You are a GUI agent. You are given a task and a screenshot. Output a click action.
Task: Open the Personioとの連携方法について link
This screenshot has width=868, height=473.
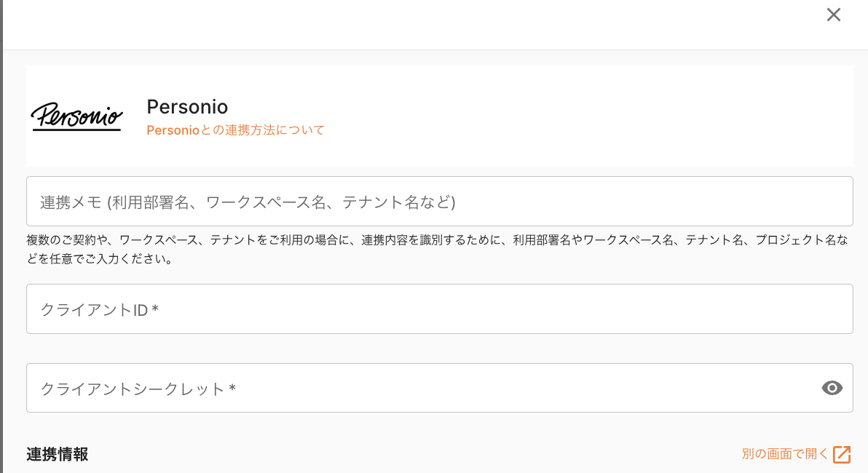point(235,130)
